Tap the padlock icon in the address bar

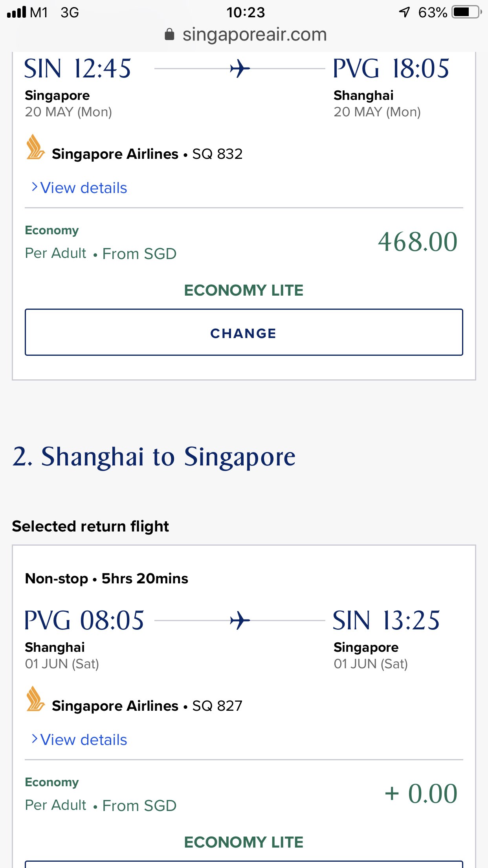tap(169, 35)
